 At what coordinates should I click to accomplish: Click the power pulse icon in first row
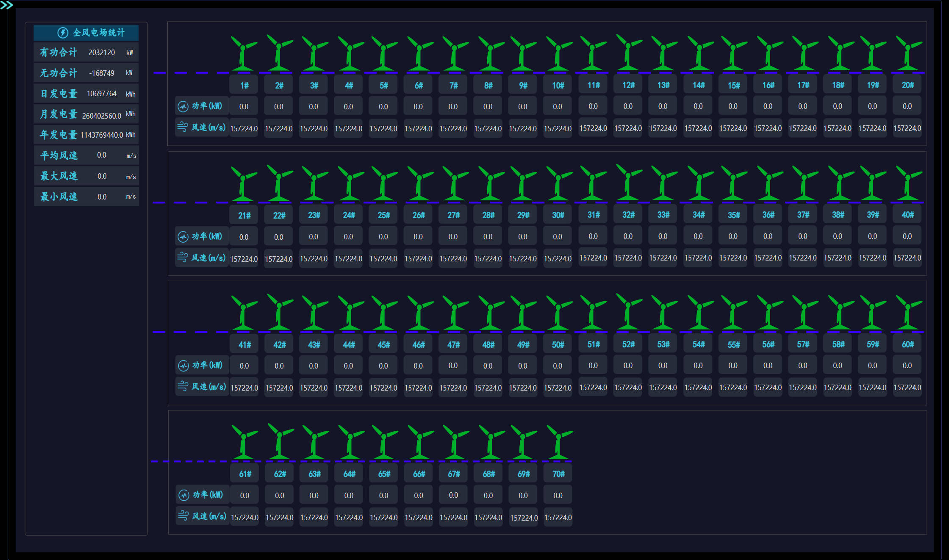pyautogui.click(x=183, y=106)
